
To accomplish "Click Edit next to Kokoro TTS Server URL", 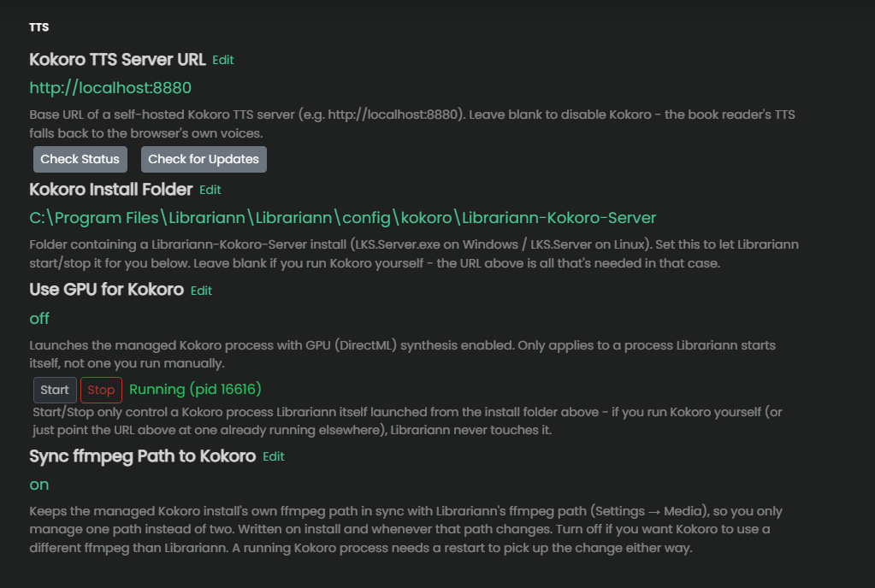I will (x=222, y=60).
